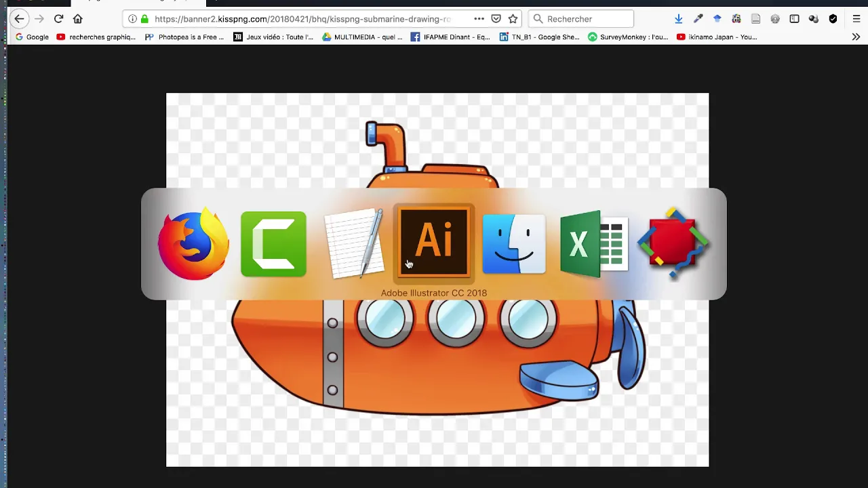Switch to Finder in the app switcher
Image resolution: width=868 pixels, height=488 pixels.
point(514,244)
